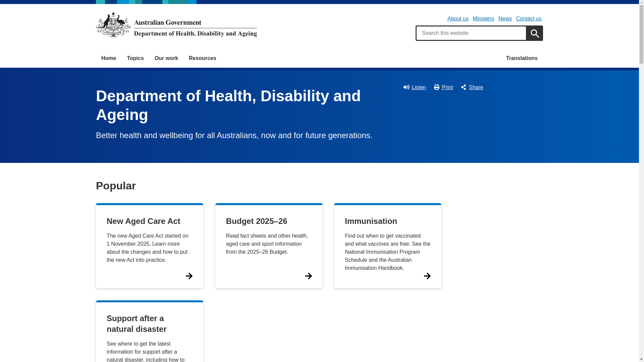This screenshot has height=362, width=644.
Task: Click the Australian Government coat of arms logo
Action: (x=113, y=25)
